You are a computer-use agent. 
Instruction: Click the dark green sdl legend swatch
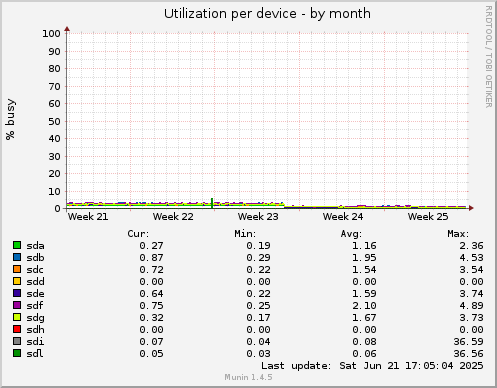[17, 353]
